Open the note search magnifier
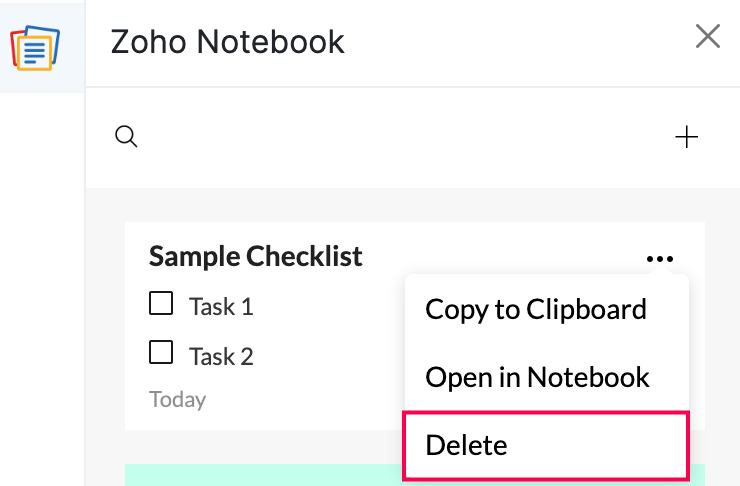740x486 pixels. [x=126, y=137]
